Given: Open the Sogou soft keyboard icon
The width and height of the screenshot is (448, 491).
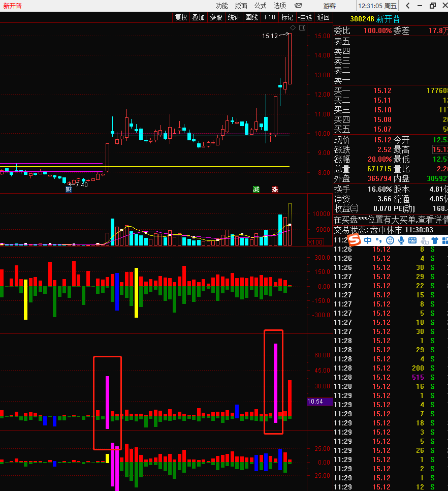Looking at the screenshot, I should coord(412,240).
